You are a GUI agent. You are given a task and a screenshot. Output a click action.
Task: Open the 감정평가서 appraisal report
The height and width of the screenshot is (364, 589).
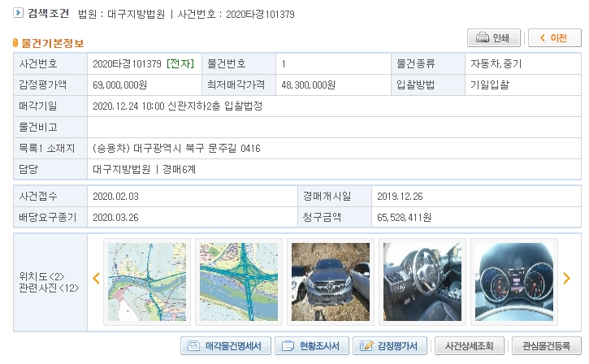390,345
